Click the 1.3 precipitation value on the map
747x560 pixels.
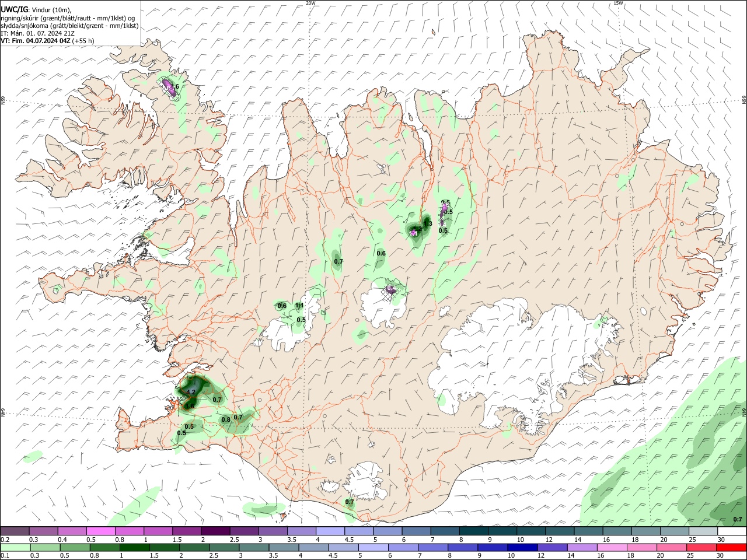point(428,223)
